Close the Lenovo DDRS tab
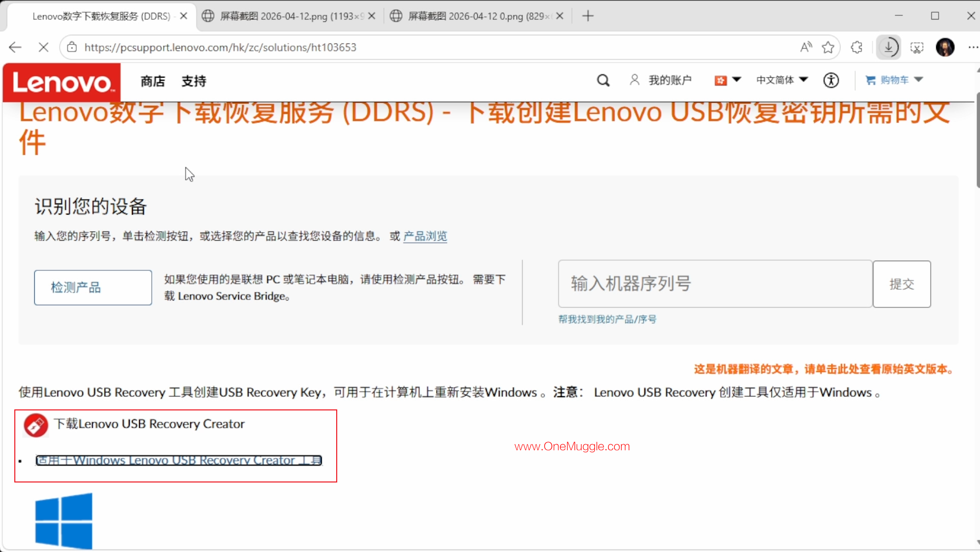Screen dimensions: 980x552 [x=184, y=16]
